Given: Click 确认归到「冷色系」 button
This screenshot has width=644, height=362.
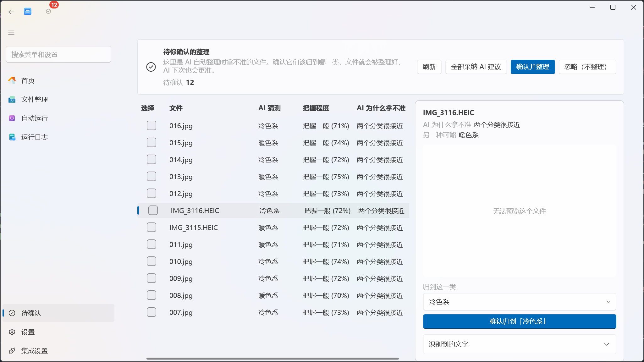Looking at the screenshot, I should pos(520,321).
